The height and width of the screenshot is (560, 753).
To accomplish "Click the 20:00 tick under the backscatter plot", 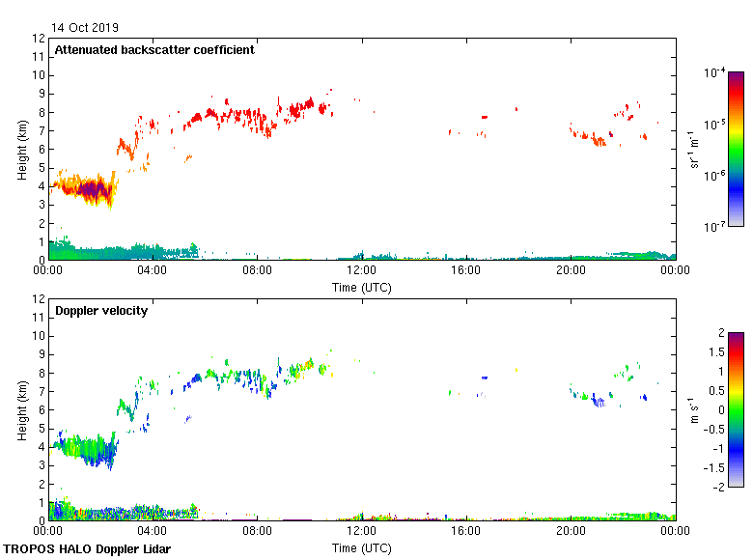I will coord(571,271).
